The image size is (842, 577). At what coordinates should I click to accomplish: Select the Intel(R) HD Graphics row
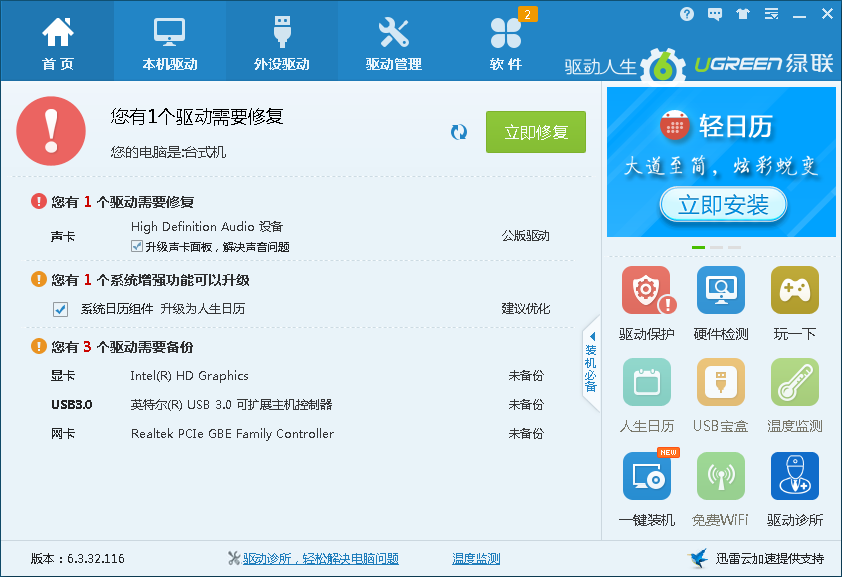click(189, 376)
